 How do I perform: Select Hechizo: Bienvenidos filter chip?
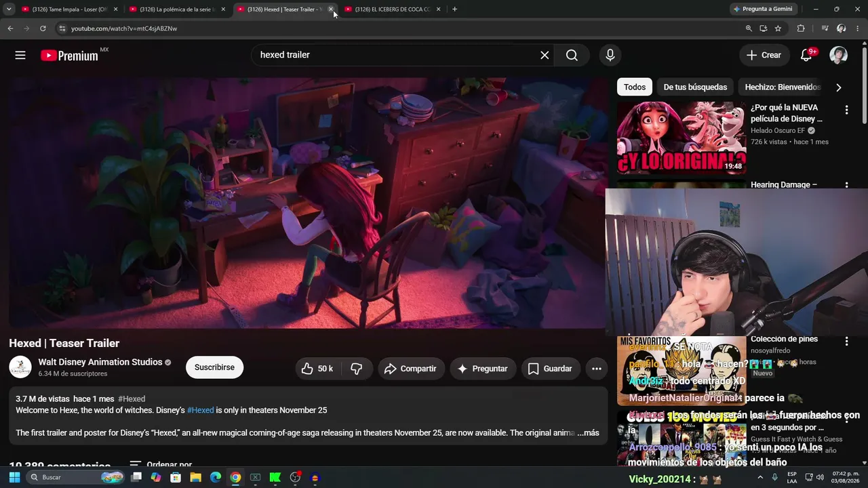(x=783, y=87)
